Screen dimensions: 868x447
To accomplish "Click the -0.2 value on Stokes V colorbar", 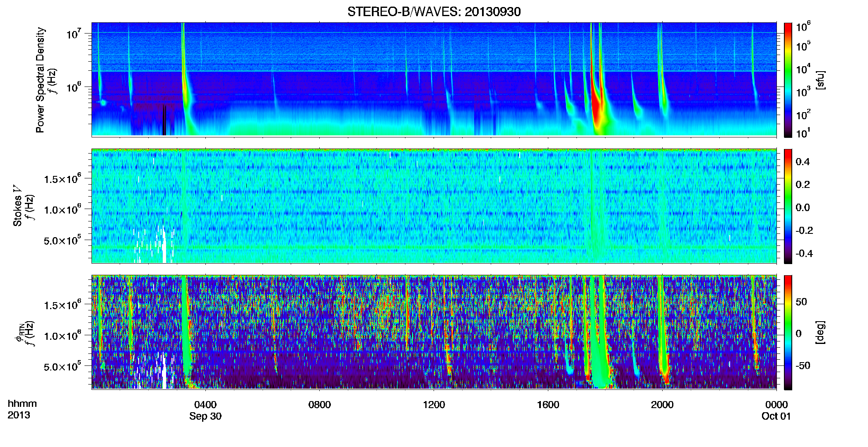I will pyautogui.click(x=804, y=230).
